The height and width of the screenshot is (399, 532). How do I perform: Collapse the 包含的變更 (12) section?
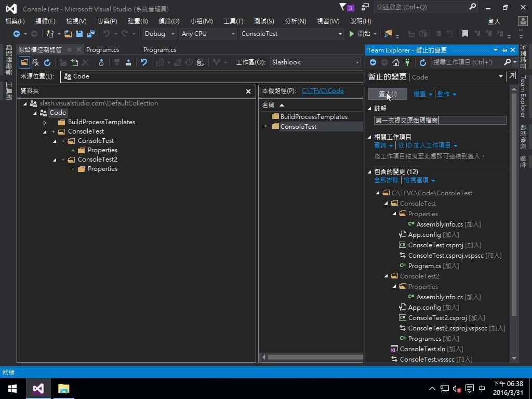[x=369, y=172]
